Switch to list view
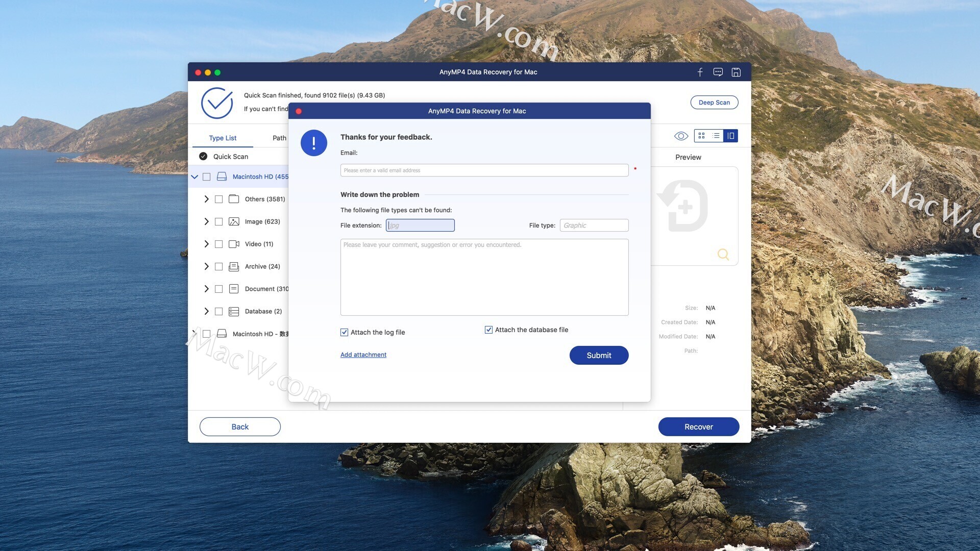Screen dimensions: 980x551 pyautogui.click(x=716, y=136)
